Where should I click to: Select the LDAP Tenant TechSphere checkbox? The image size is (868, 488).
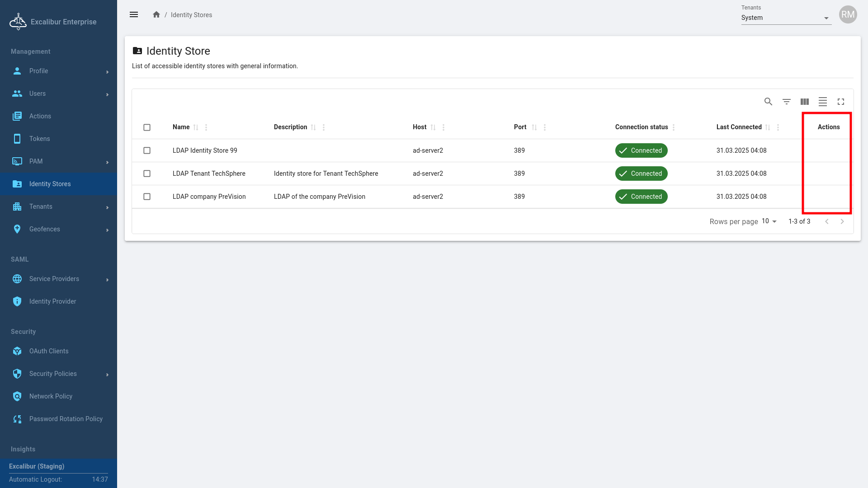(147, 174)
